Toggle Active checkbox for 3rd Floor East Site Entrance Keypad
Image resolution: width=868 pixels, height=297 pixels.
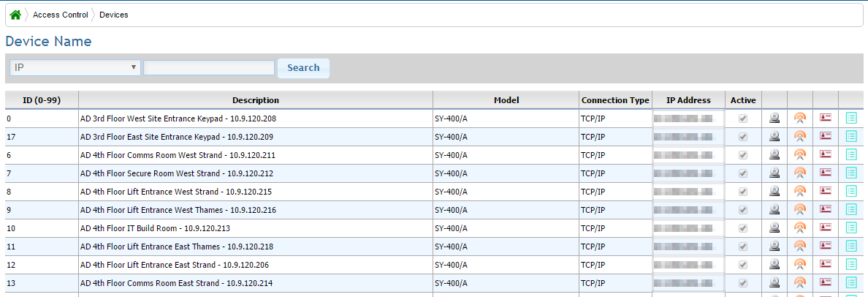744,137
